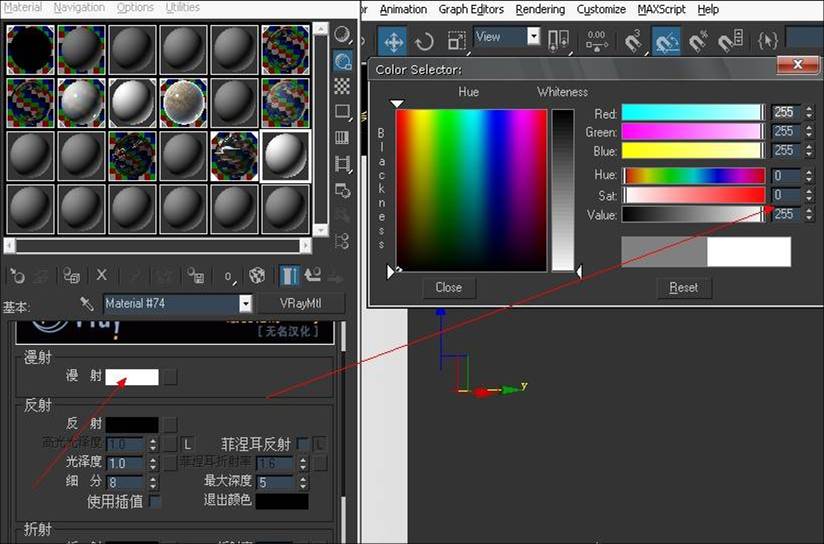Click the white 漫射 diffuse color swatch
Image resolution: width=824 pixels, height=544 pixels.
[x=132, y=377]
